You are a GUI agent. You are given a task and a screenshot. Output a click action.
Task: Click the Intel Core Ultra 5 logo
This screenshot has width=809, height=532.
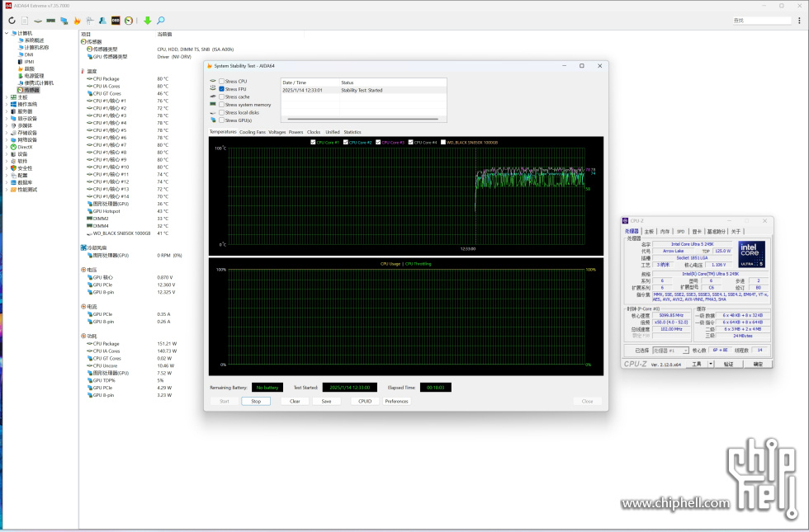[x=752, y=254]
